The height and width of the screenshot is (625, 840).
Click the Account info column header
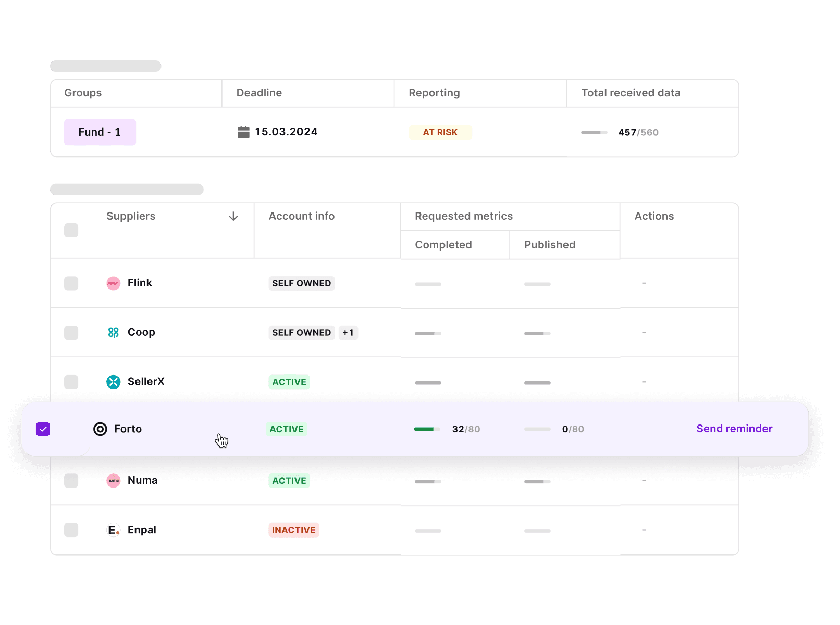pyautogui.click(x=302, y=216)
